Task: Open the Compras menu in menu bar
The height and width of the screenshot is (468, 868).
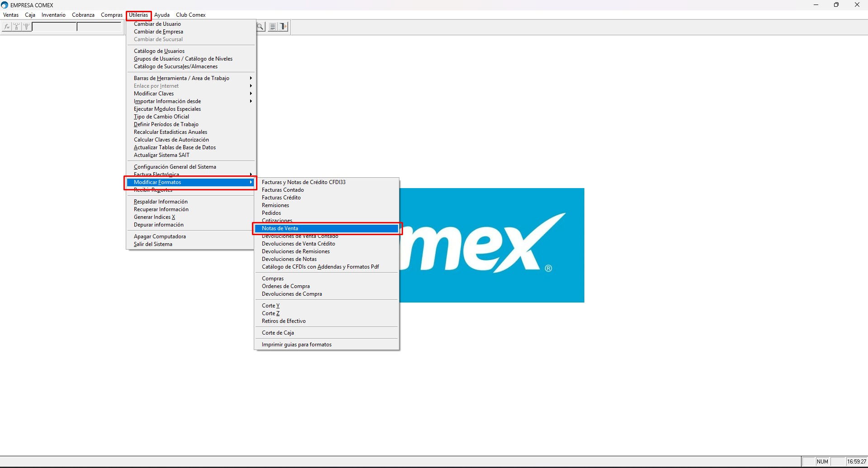Action: point(112,15)
